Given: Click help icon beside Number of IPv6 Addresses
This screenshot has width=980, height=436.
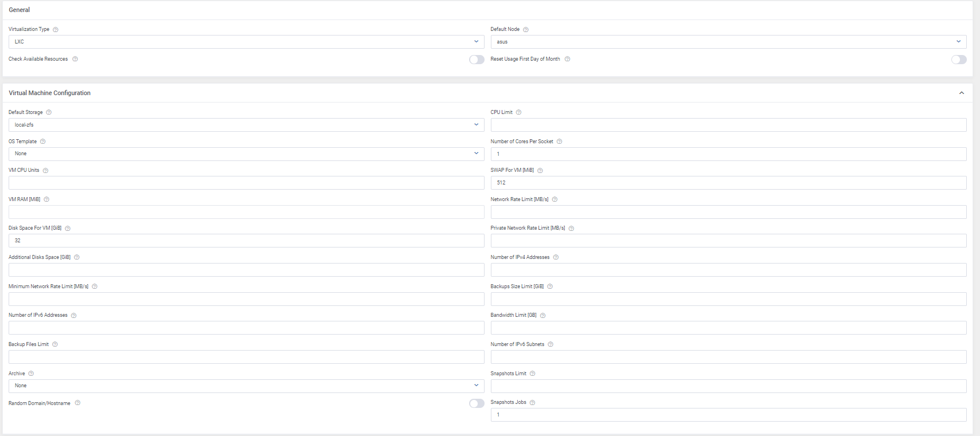Looking at the screenshot, I should pyautogui.click(x=74, y=316).
